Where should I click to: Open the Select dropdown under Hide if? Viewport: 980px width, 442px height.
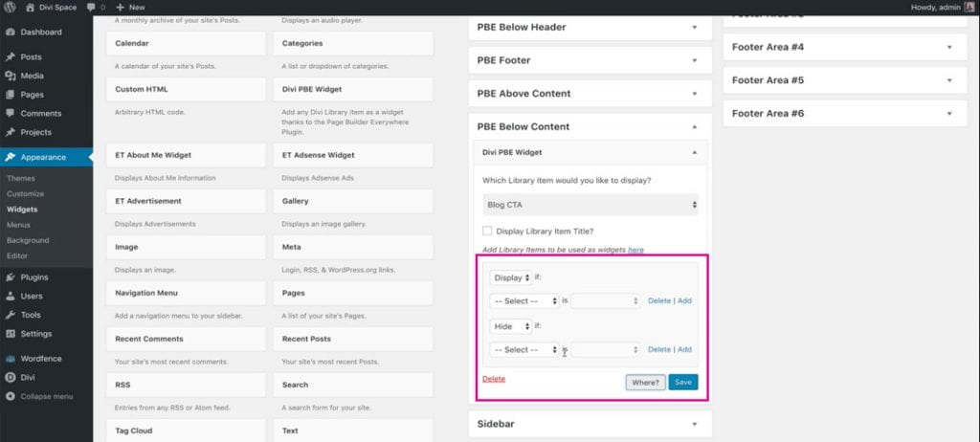[524, 349]
